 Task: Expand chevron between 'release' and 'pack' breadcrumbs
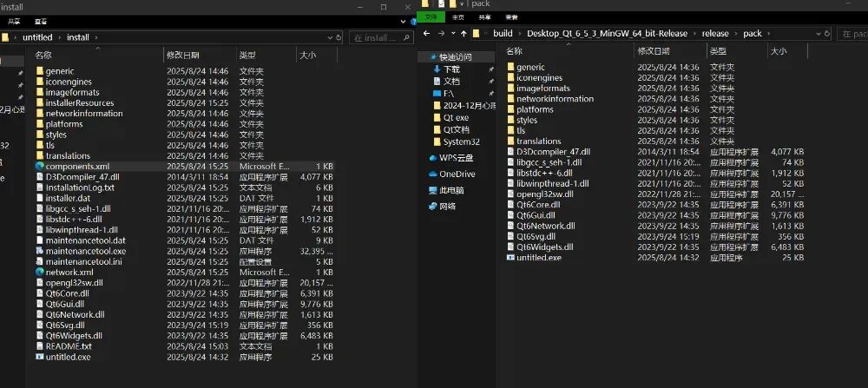(736, 34)
